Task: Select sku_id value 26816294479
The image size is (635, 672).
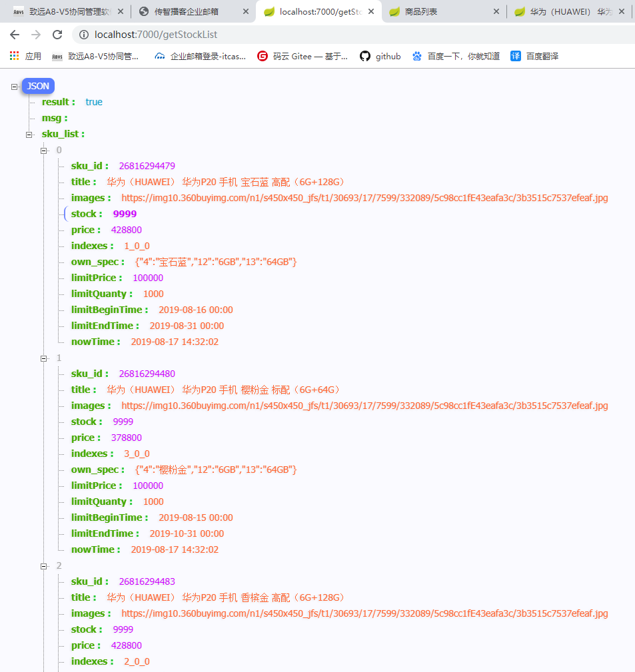Action: 147,166
